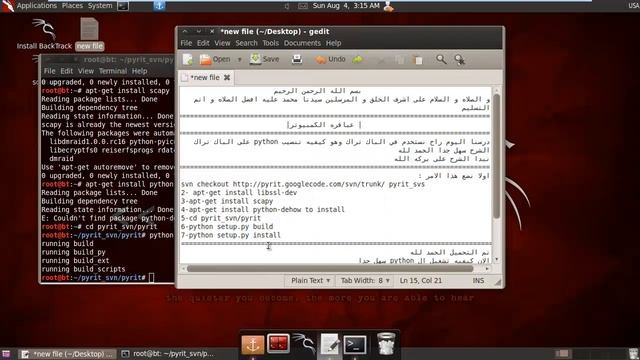Save the document with the Save button

(265, 60)
